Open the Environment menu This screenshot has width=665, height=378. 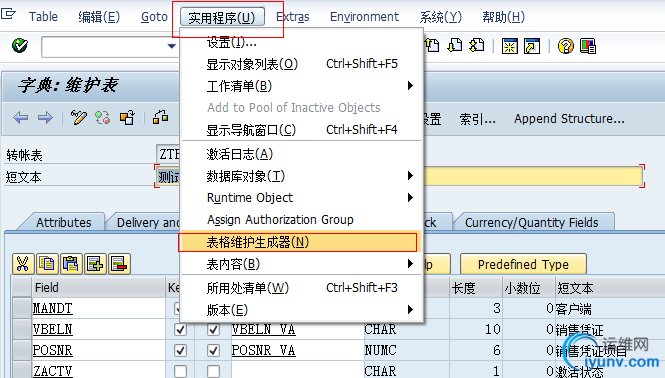[x=364, y=17]
